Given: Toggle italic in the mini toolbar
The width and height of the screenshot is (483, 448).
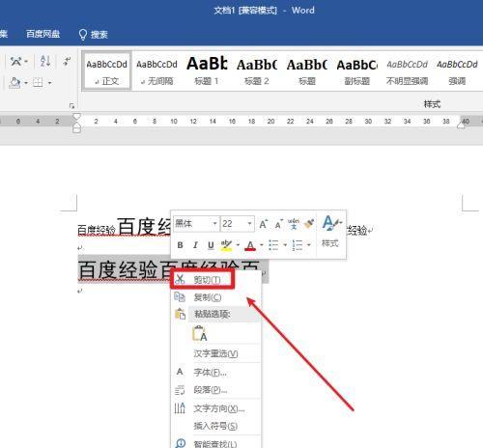Looking at the screenshot, I should pyautogui.click(x=195, y=245).
